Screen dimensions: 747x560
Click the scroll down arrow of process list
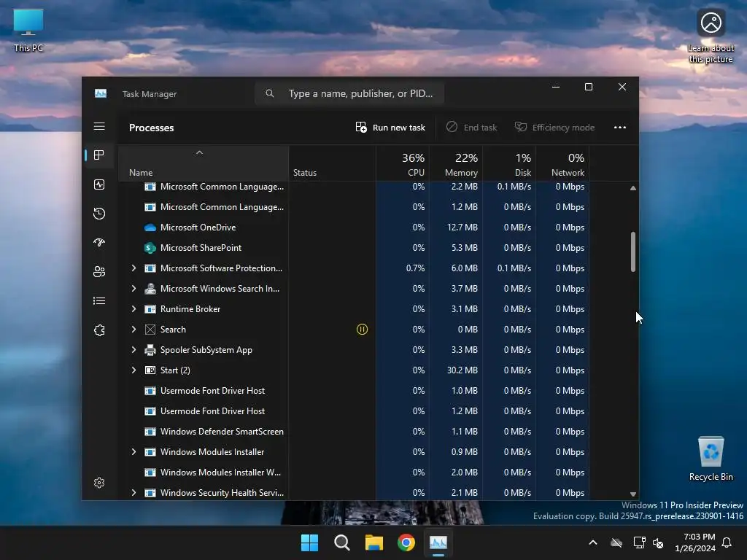tap(633, 494)
